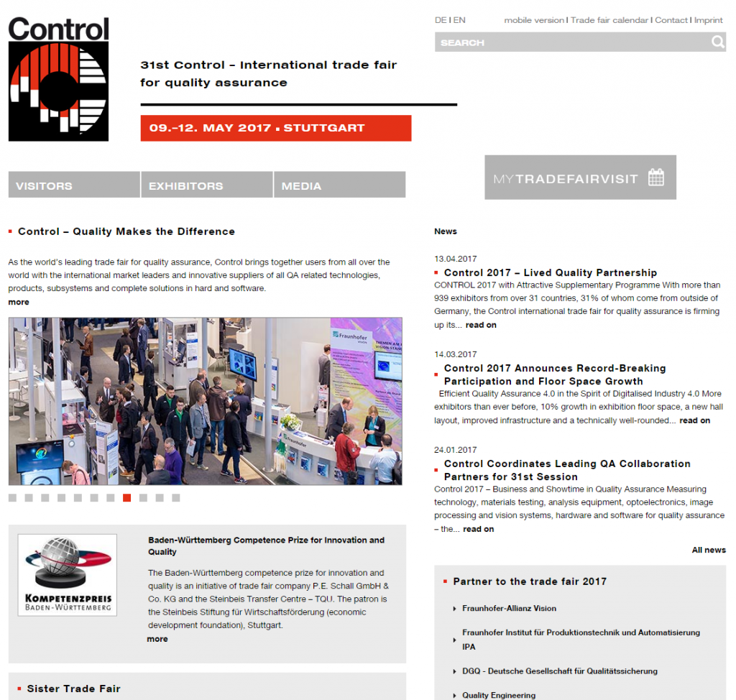
Task: Open the DGQ Deutsche Gesellschaft für Qualitätssicherung link
Action: point(560,671)
